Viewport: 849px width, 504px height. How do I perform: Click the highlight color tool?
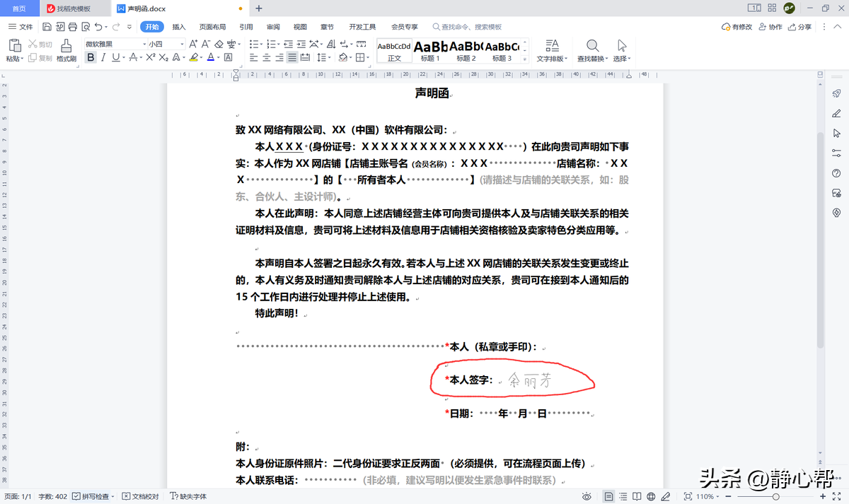[192, 57]
